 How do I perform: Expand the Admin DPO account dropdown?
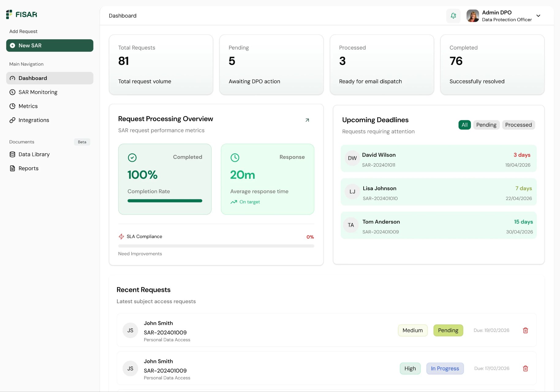(538, 16)
